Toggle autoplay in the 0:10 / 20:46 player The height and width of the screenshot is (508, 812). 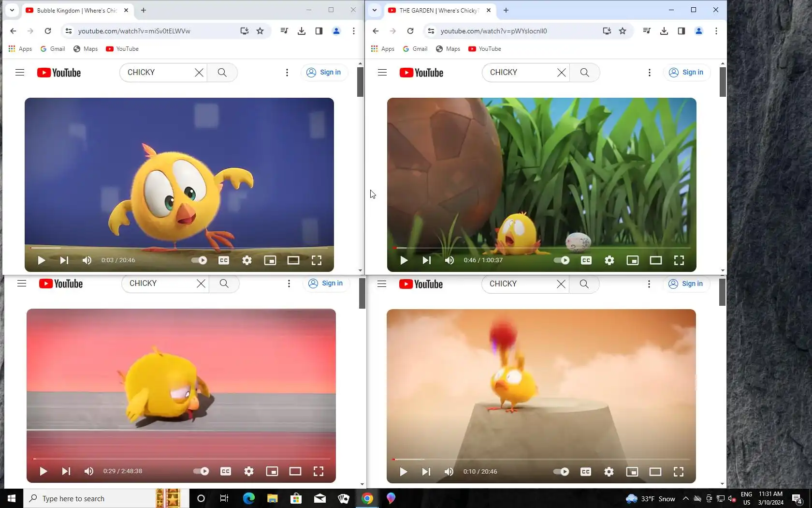561,472
